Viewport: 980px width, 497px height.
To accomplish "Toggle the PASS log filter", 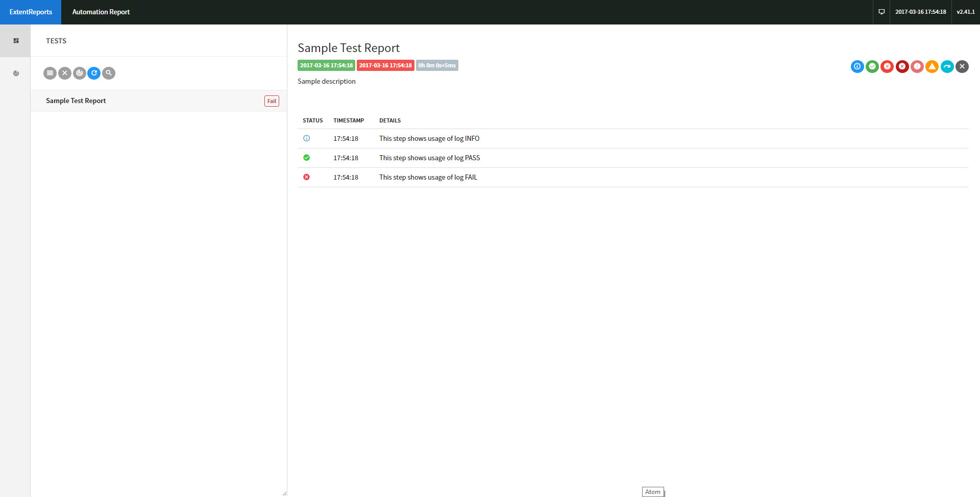I will pyautogui.click(x=872, y=66).
